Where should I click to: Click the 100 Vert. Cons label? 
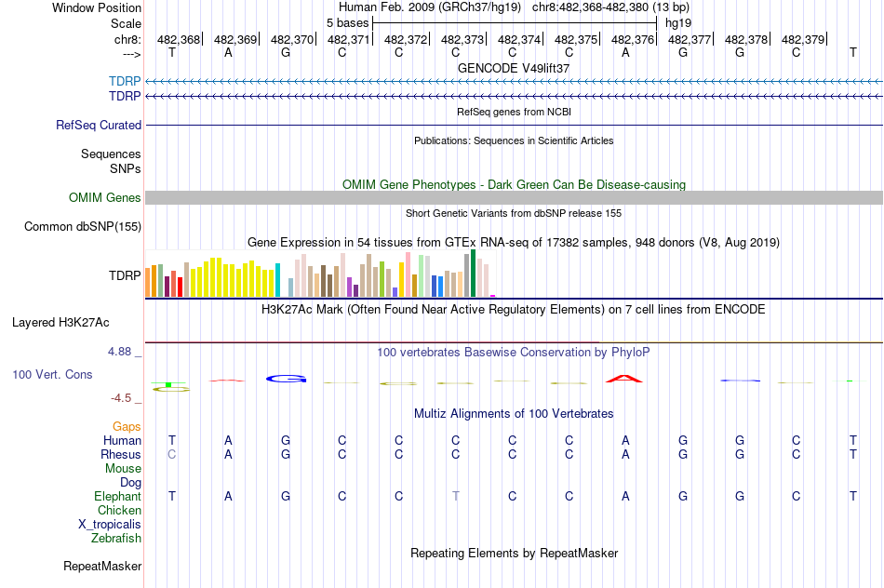pos(52,374)
